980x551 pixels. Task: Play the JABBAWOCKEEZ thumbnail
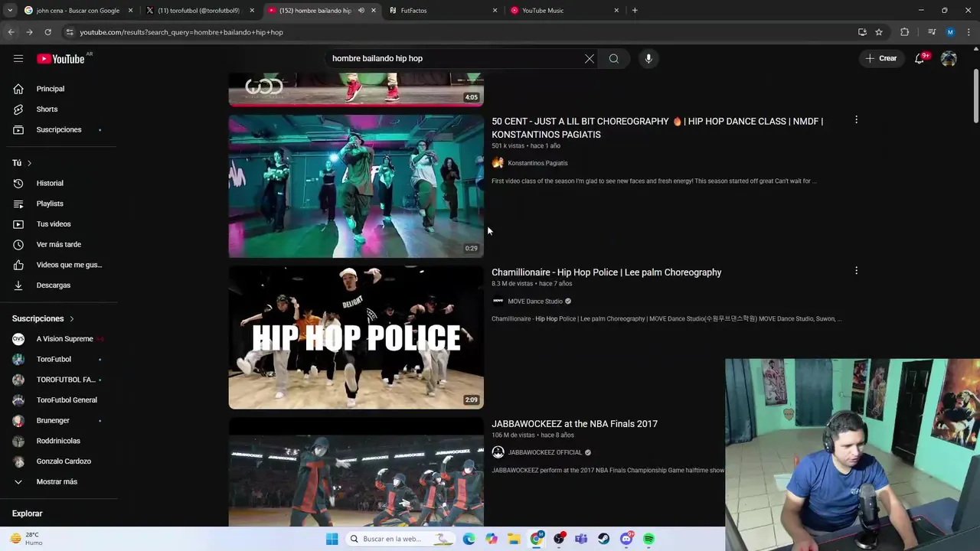click(356, 473)
